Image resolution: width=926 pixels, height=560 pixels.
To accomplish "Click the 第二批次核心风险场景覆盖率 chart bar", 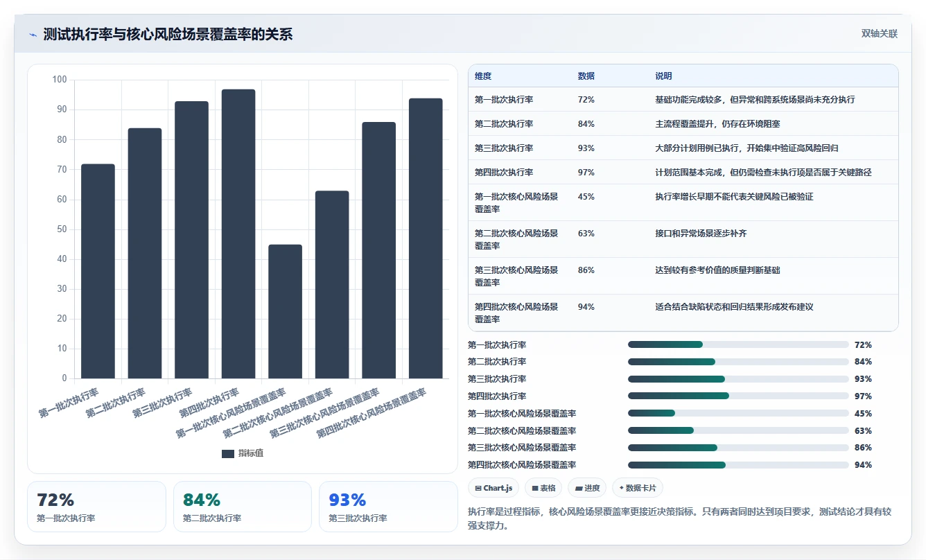I will 332,284.
